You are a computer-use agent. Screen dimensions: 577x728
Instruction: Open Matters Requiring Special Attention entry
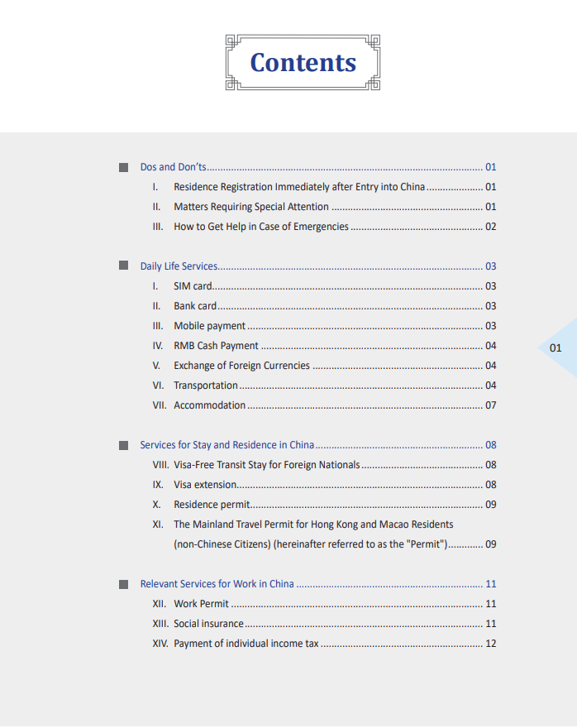pyautogui.click(x=250, y=207)
